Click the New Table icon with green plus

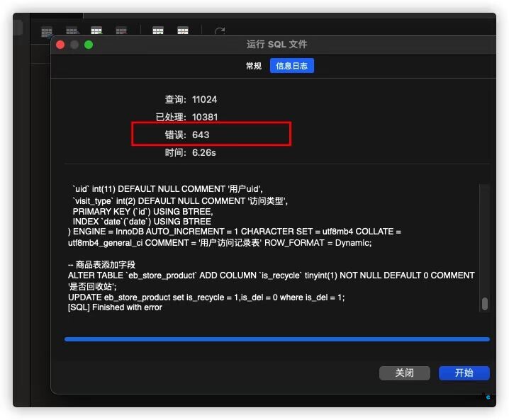(x=96, y=30)
